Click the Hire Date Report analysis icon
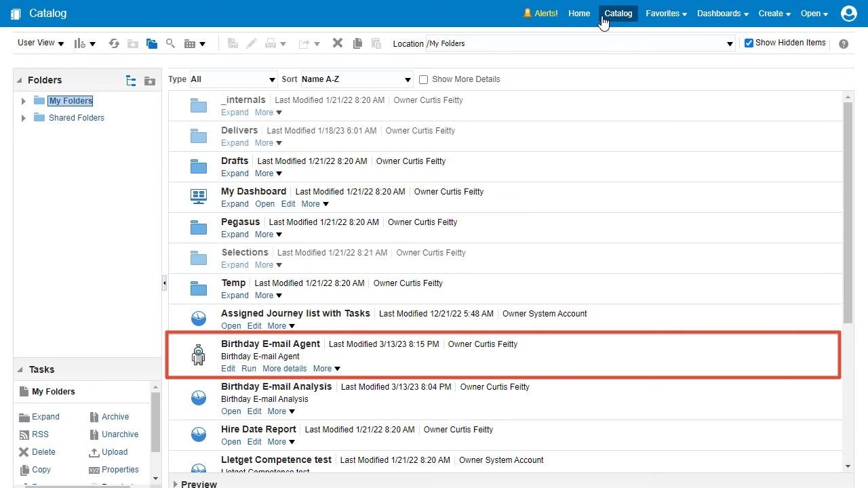 click(x=199, y=434)
